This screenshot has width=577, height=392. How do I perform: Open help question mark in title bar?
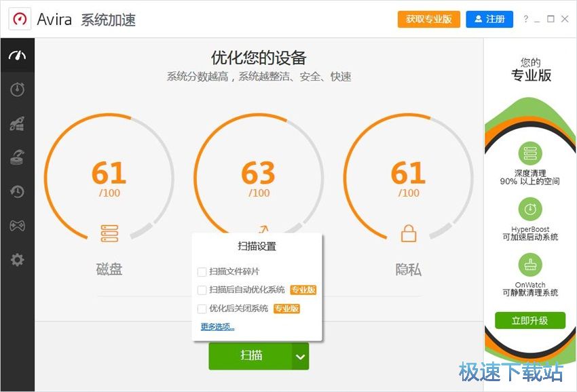tap(525, 19)
